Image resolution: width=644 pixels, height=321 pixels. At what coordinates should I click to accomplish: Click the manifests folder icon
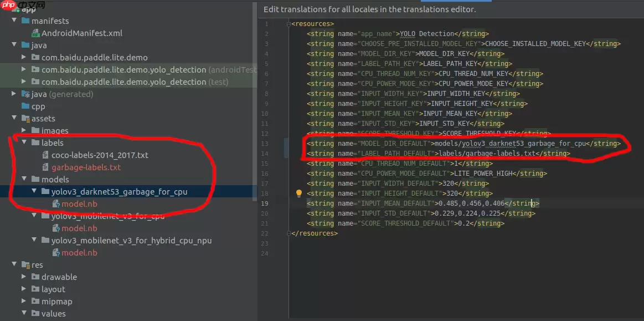tap(25, 21)
